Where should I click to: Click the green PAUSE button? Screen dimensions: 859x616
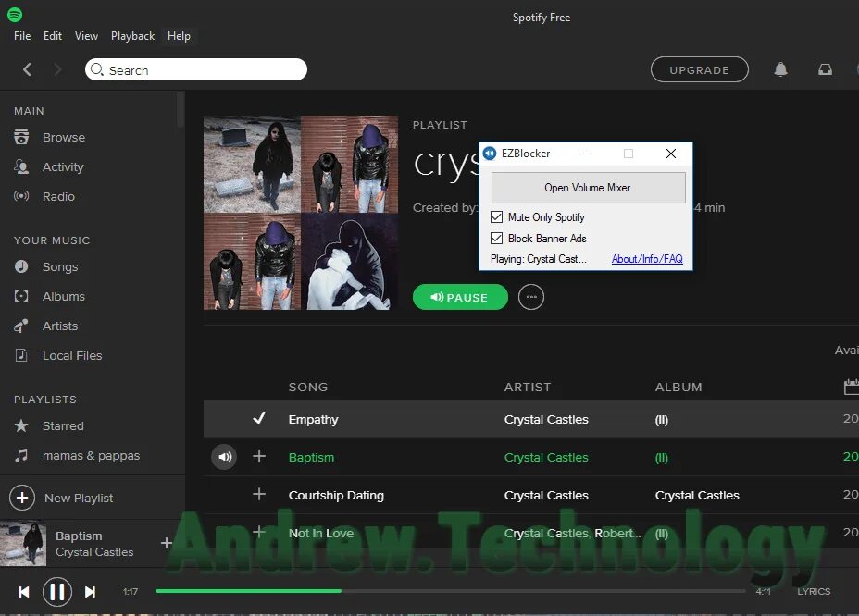click(460, 297)
